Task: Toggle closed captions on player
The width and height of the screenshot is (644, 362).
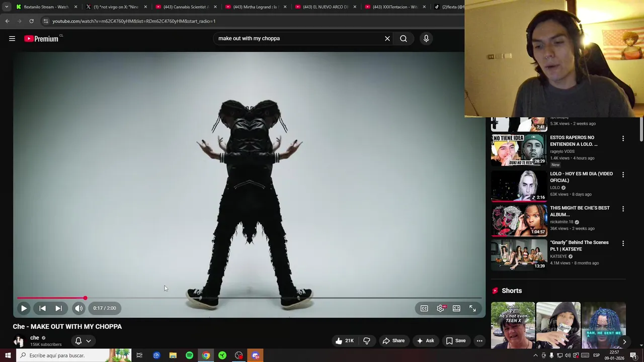Action: 424,308
